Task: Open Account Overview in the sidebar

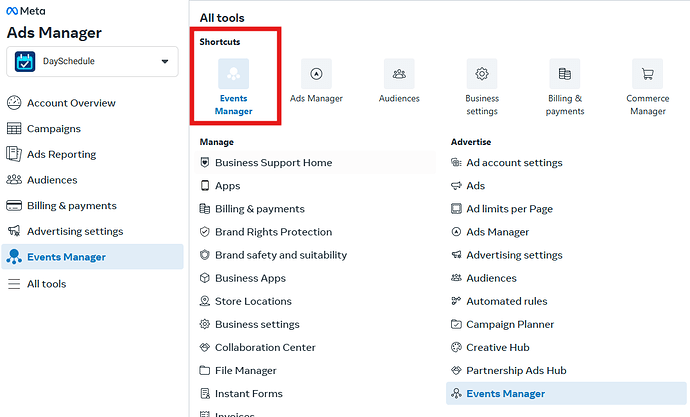Action: coord(71,103)
